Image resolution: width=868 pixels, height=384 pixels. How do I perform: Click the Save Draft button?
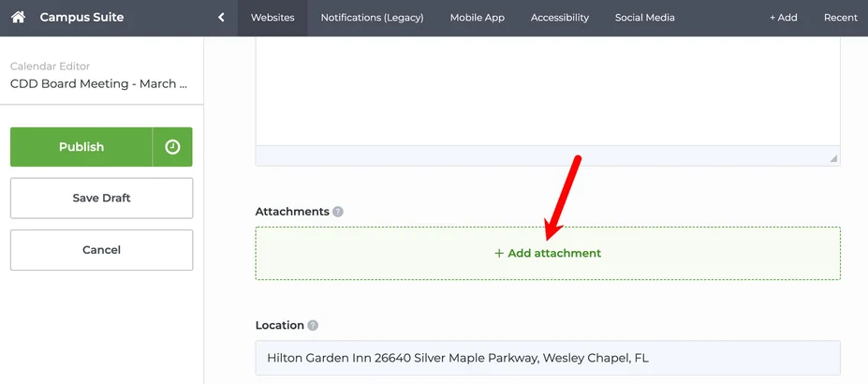click(x=101, y=199)
